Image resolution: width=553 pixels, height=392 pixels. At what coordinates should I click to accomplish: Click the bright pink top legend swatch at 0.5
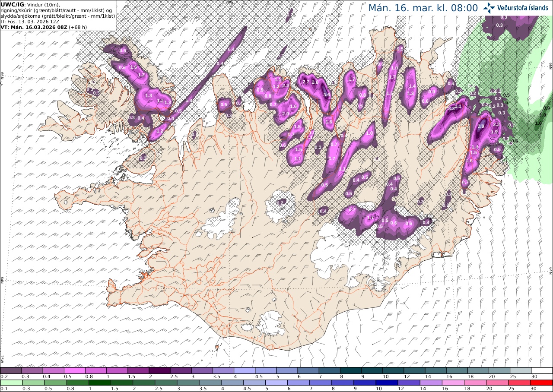coord(75,370)
